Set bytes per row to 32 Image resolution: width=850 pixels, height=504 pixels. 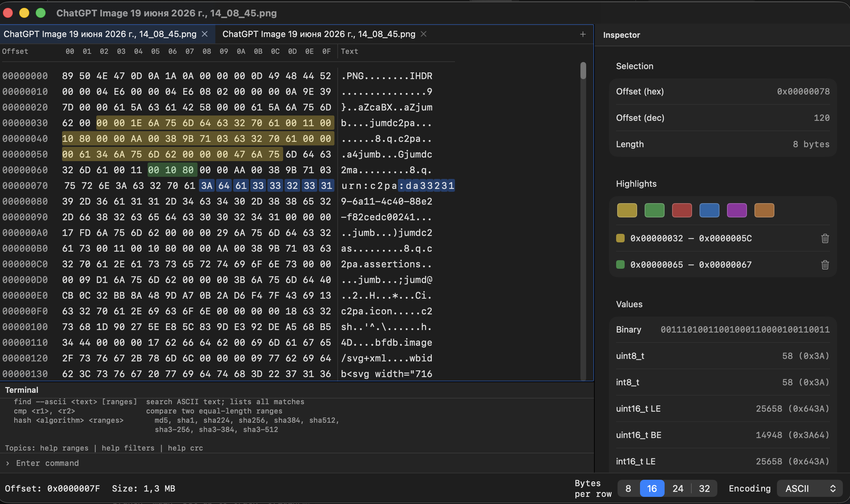click(704, 489)
